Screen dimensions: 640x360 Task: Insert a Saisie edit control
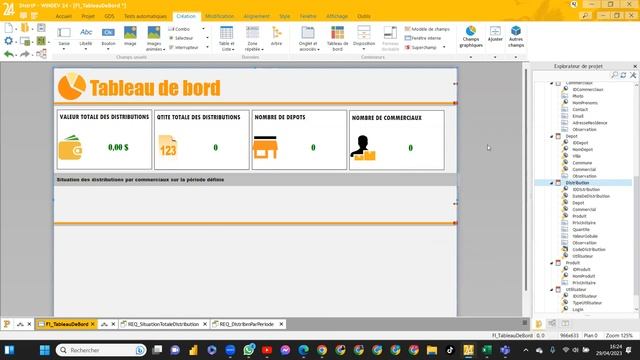point(64,36)
